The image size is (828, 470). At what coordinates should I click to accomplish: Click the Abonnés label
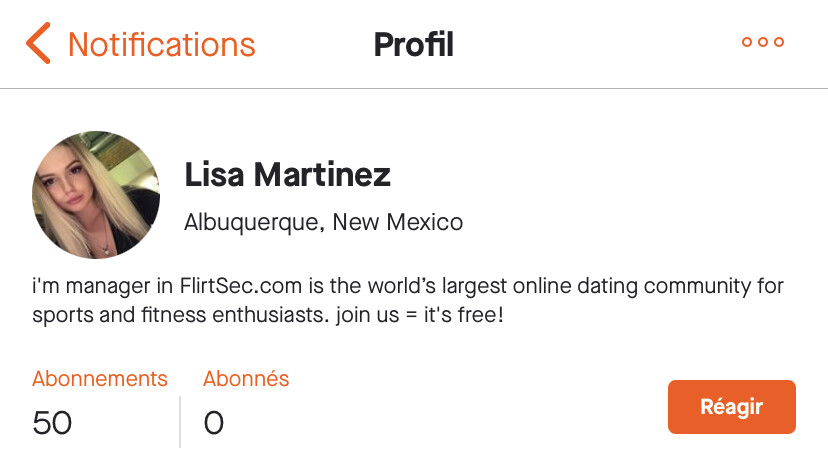[x=246, y=379]
